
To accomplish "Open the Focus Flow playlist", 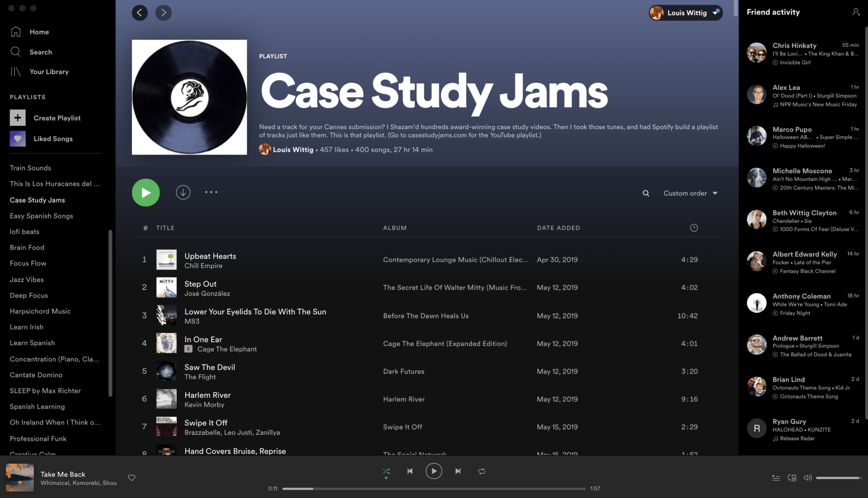I will 28,263.
